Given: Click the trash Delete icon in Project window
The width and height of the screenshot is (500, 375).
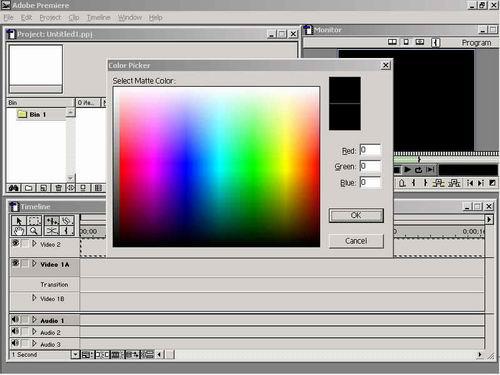Looking at the screenshot, I should [x=58, y=188].
